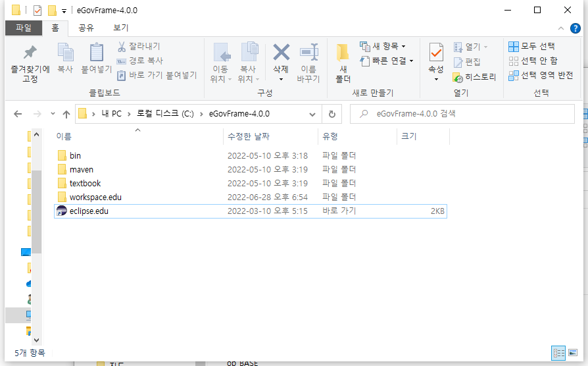Click the 속성 (Properties) checkmark icon
The width and height of the screenshot is (588, 366).
point(436,52)
